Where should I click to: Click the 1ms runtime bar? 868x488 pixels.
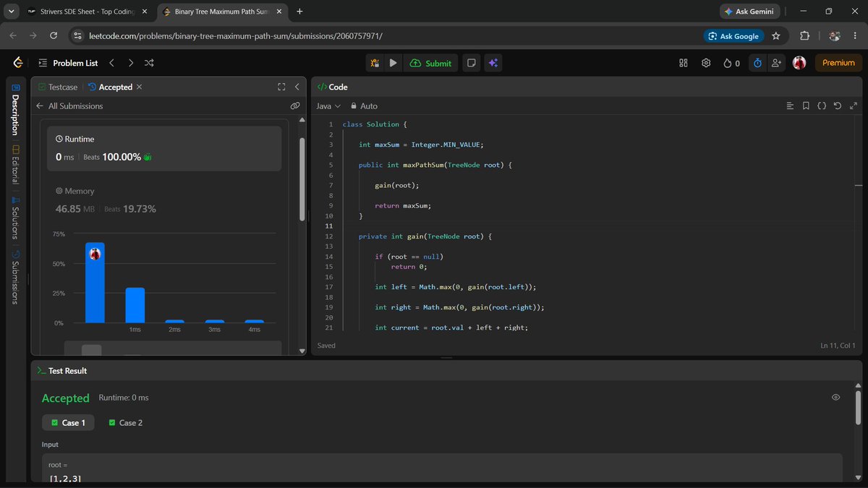(x=135, y=305)
